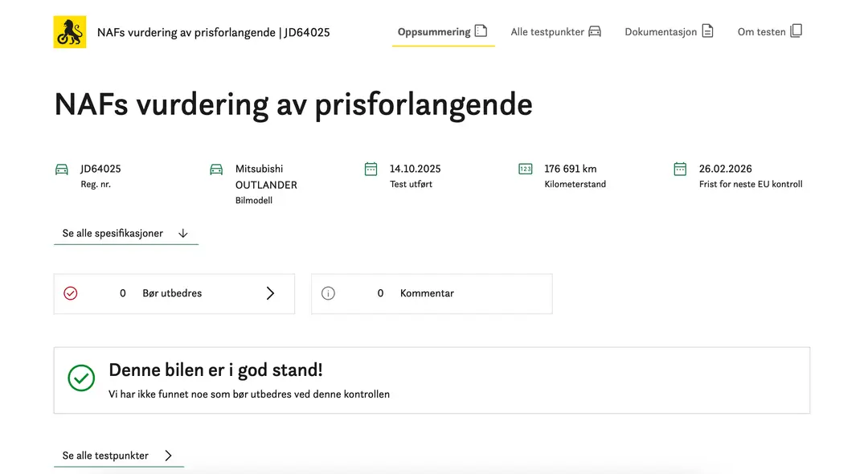
Task: Click the info icon beside Kommentar
Action: coord(328,293)
